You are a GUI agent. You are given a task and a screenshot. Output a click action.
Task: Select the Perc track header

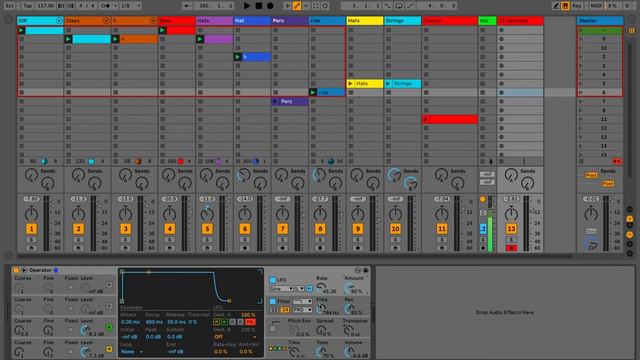click(x=290, y=20)
